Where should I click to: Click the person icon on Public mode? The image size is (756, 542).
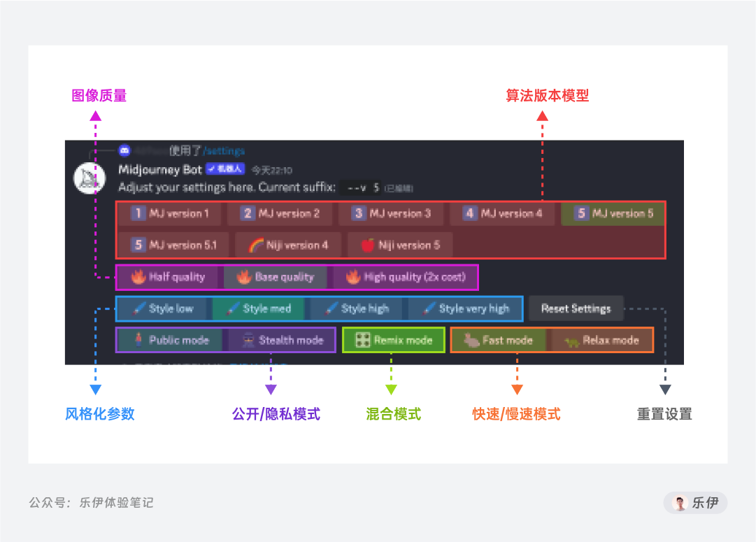[138, 340]
